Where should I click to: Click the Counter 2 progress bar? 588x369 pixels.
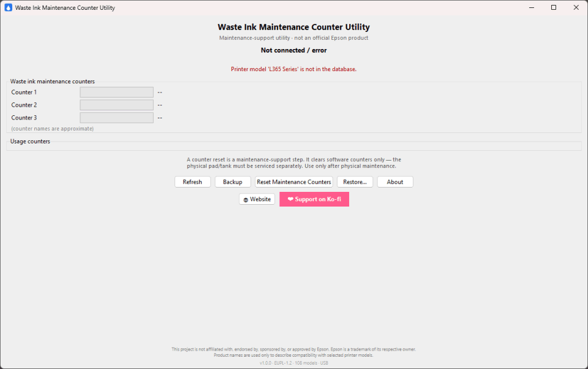point(116,105)
